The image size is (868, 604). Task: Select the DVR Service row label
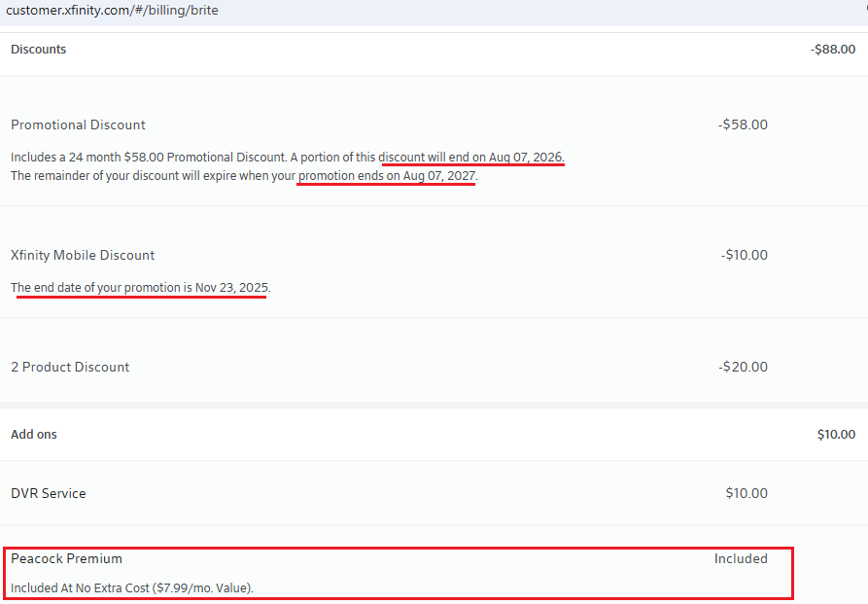tap(49, 493)
